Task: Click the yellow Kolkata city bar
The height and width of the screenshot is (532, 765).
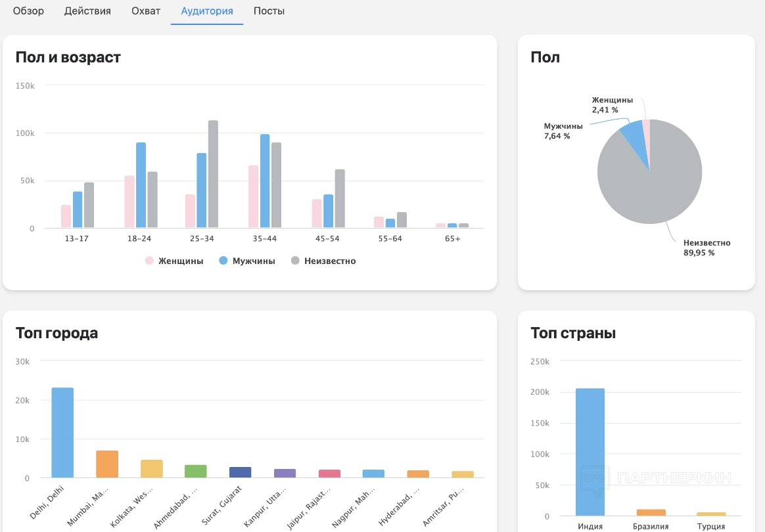Action: tap(152, 468)
